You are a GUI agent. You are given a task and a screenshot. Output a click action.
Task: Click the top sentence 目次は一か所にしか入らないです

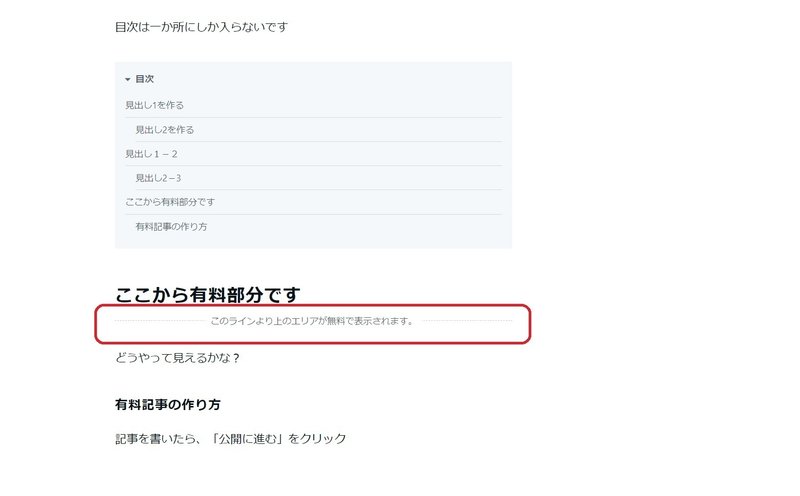pos(202,27)
